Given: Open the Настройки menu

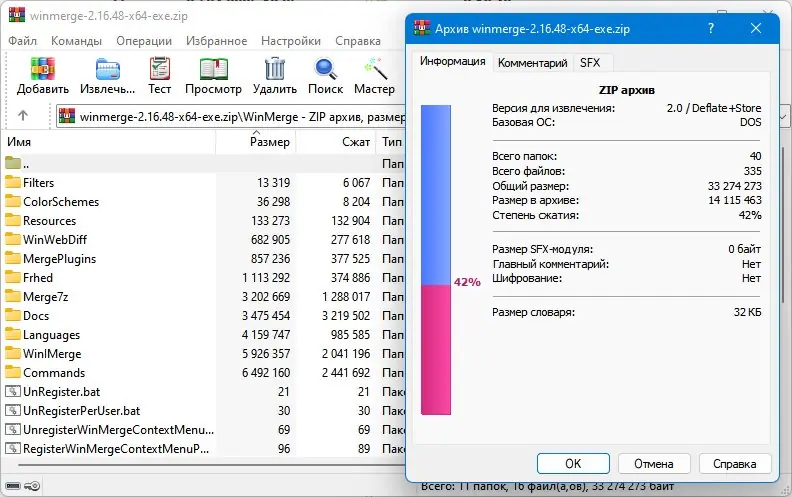Looking at the screenshot, I should (x=291, y=41).
